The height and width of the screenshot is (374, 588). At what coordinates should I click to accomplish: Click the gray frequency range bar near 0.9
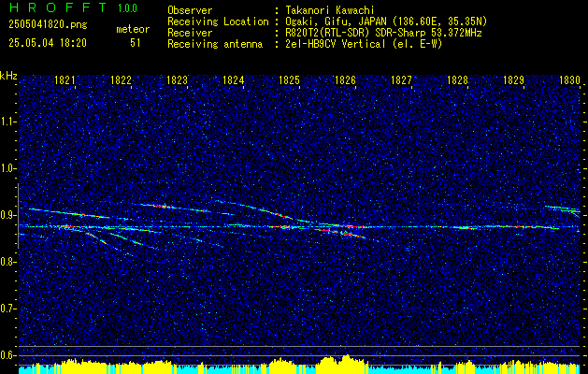(x=19, y=216)
